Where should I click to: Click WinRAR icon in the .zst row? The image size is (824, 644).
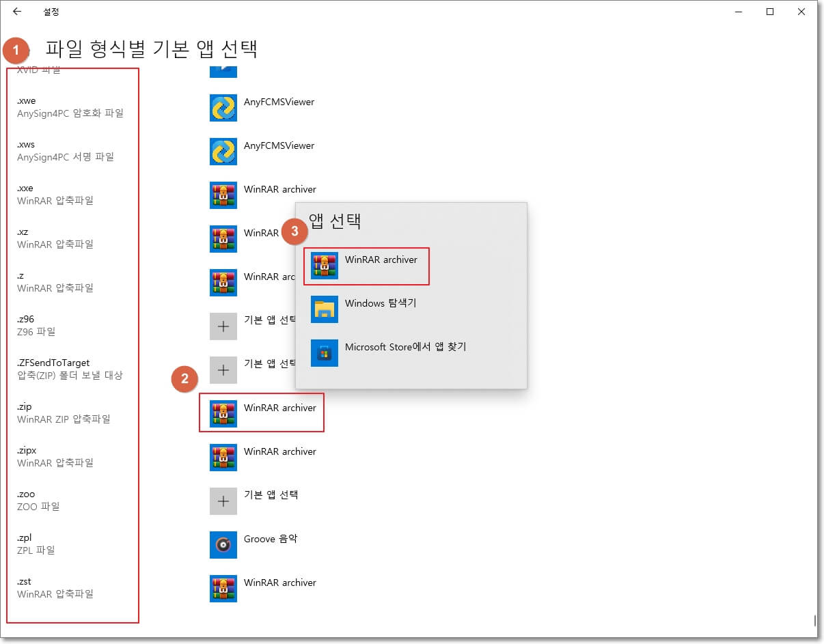click(x=223, y=589)
